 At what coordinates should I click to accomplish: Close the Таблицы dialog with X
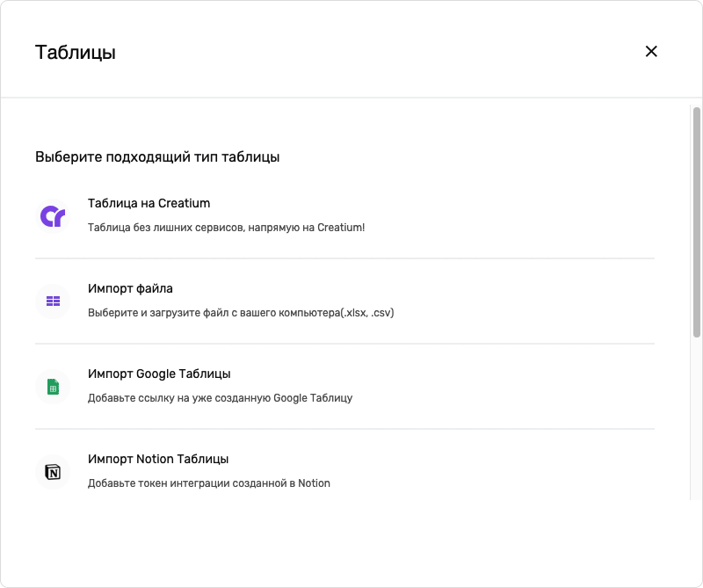(x=651, y=51)
